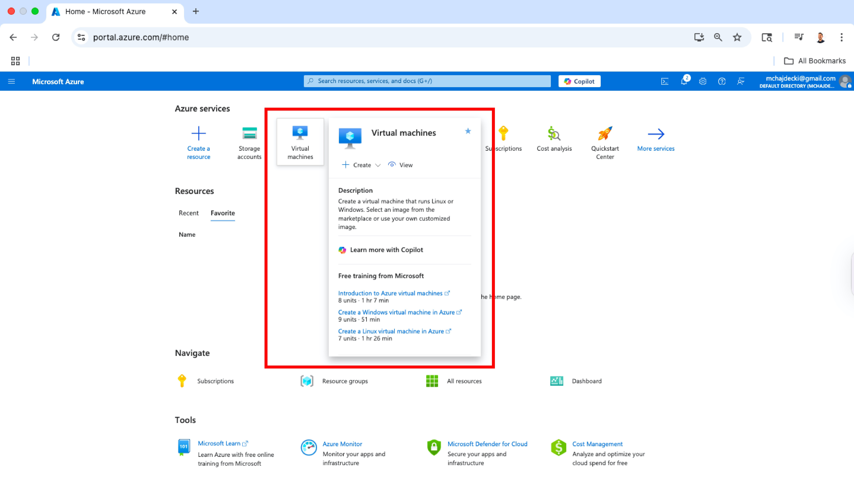Open the site information icon in address bar
This screenshot has width=854, height=504.
(x=81, y=37)
